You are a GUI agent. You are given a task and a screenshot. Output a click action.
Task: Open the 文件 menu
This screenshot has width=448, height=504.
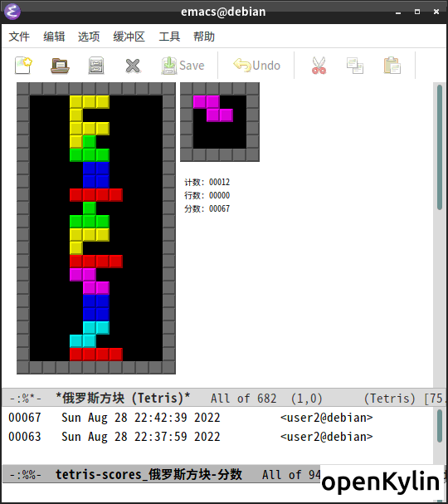coord(19,37)
